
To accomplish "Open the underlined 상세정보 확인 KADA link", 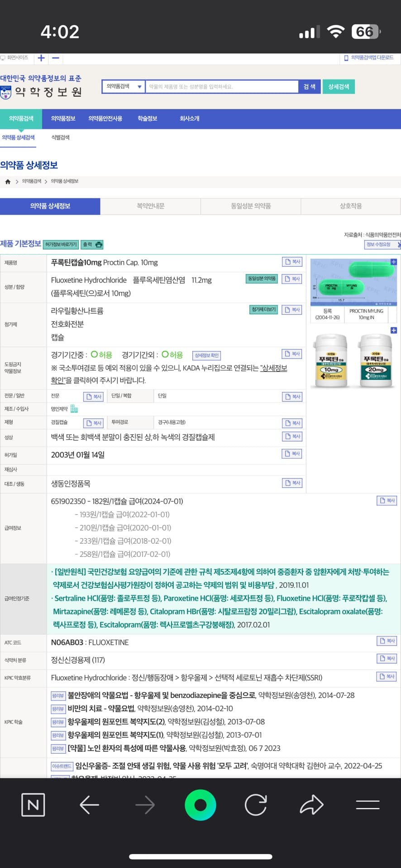I will [x=169, y=374].
